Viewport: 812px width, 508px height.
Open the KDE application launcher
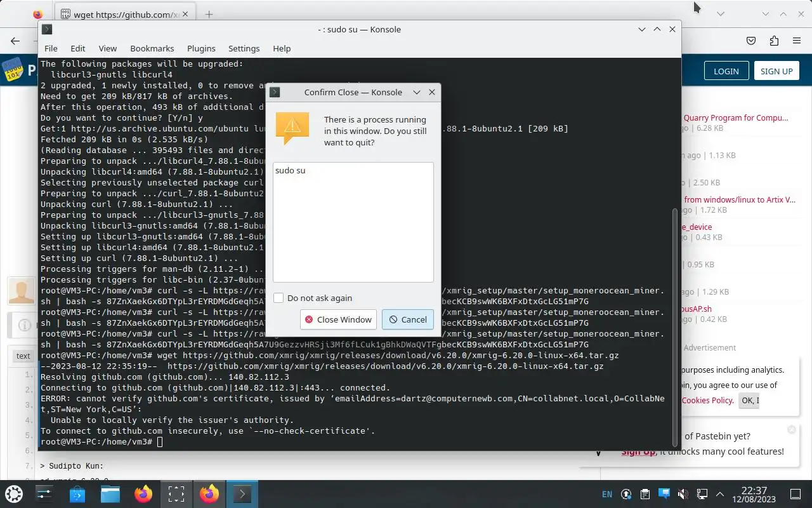click(x=14, y=494)
